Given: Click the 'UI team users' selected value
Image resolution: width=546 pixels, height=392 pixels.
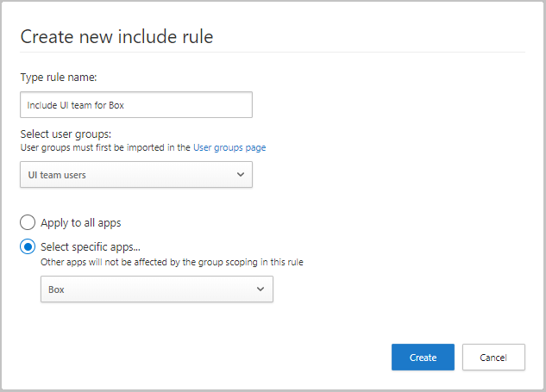Looking at the screenshot, I should coord(57,175).
